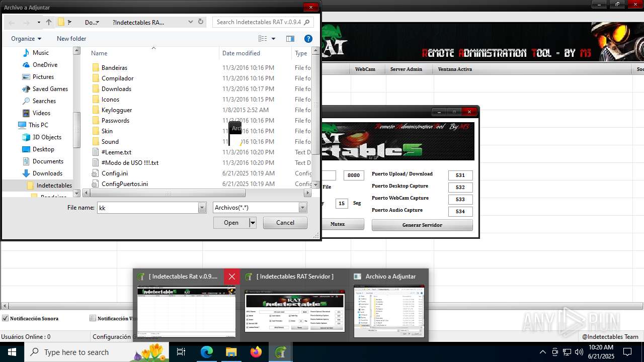Edit Puerto WebCam Capture value 533
Image resolution: width=644 pixels, height=362 pixels.
(x=460, y=199)
